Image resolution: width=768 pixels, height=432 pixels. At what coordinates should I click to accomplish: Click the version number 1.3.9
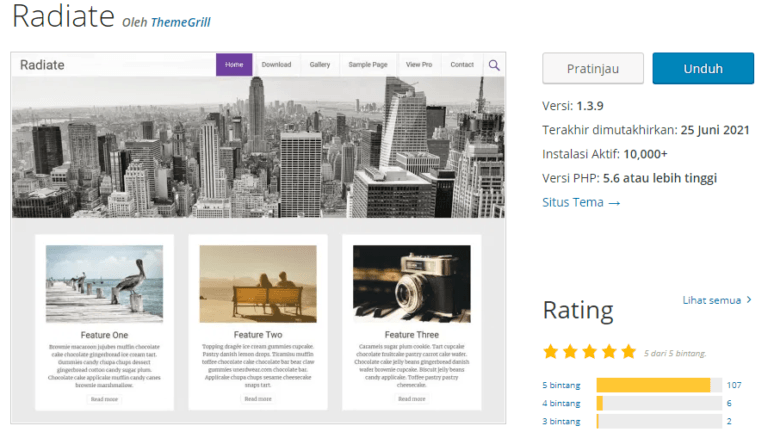click(590, 106)
